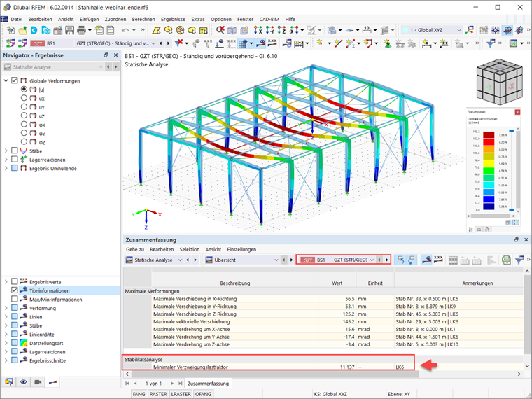Click the deformation display icon in second toolbar
This screenshot has width=532, height=399.
pyautogui.click(x=260, y=43)
